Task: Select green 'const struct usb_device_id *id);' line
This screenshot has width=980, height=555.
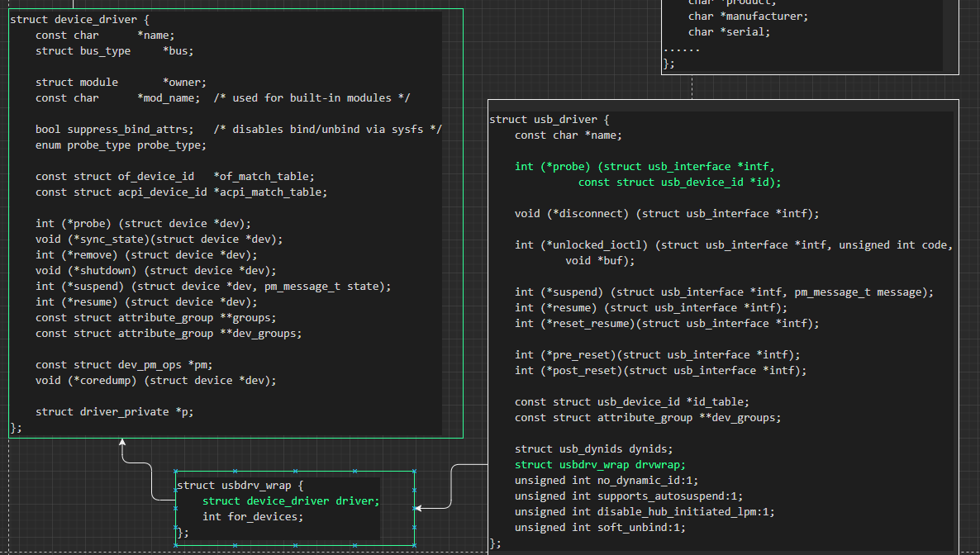Action: click(x=679, y=182)
